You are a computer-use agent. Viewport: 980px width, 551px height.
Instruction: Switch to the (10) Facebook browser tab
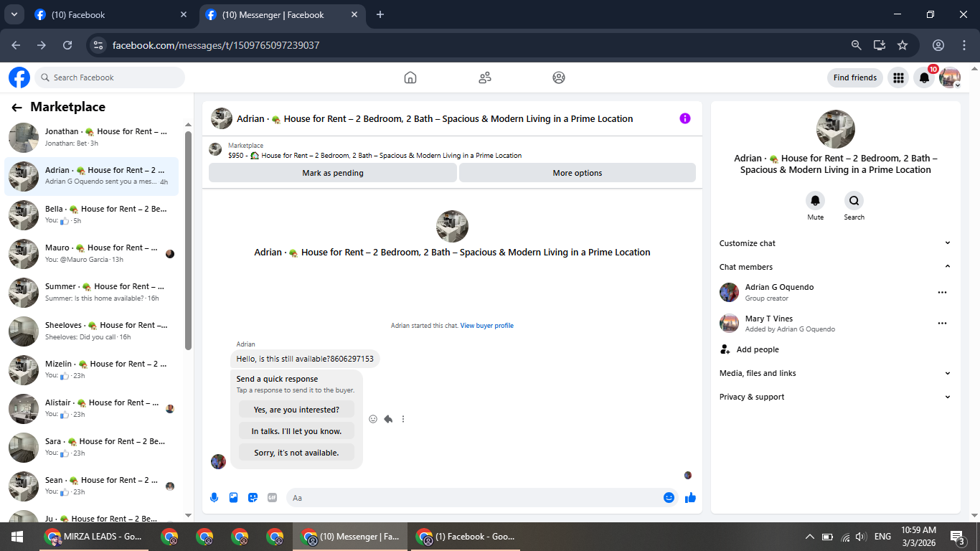[x=111, y=15]
